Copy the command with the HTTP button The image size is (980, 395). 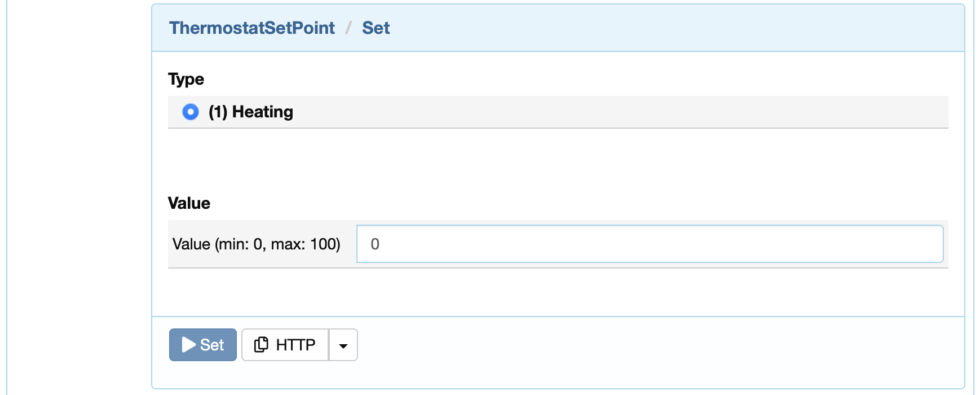click(285, 345)
